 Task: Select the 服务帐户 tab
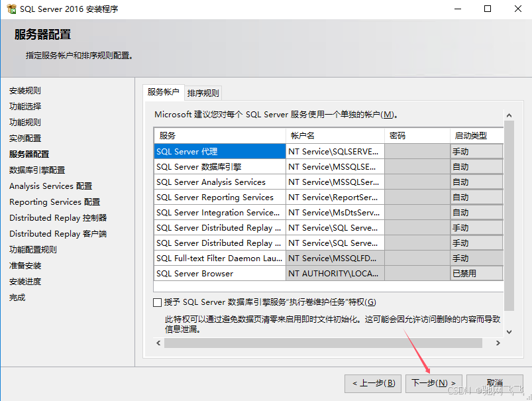coord(163,92)
